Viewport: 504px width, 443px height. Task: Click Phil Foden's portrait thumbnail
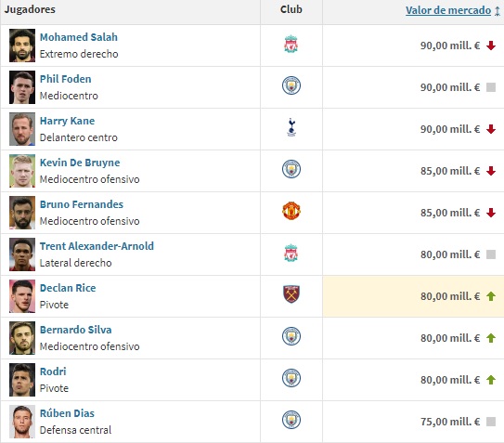point(22,87)
